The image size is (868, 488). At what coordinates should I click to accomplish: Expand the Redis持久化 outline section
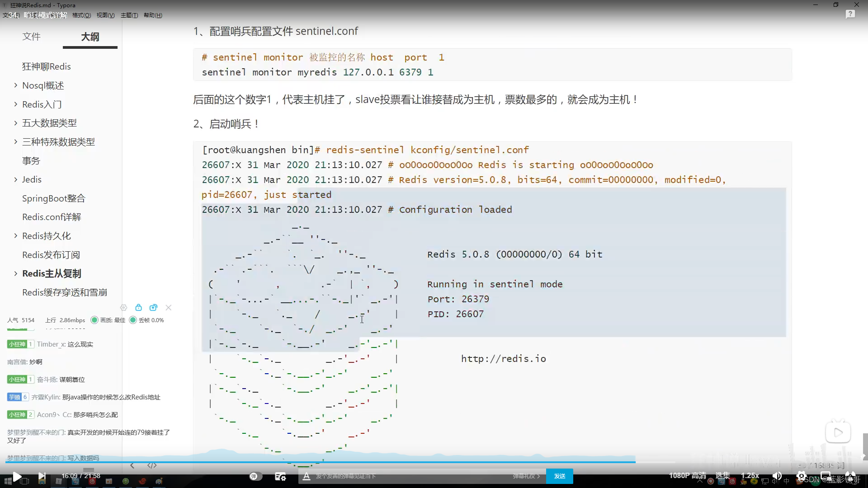point(15,236)
